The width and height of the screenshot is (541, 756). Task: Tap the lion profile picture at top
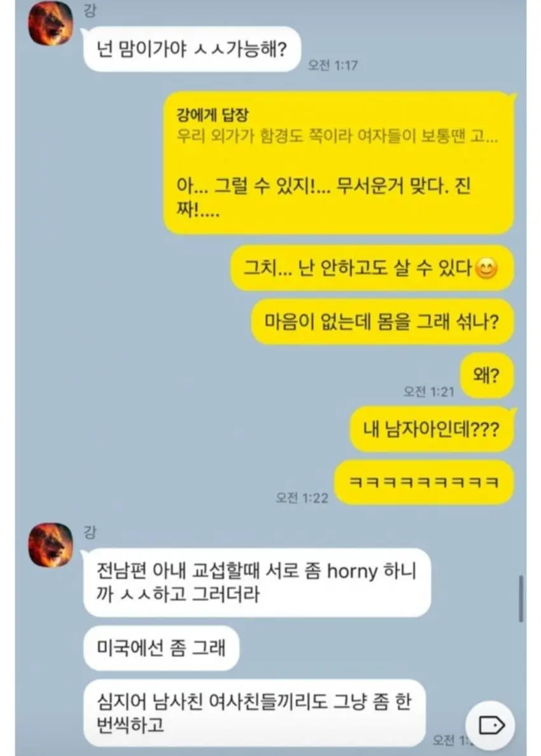(x=50, y=23)
